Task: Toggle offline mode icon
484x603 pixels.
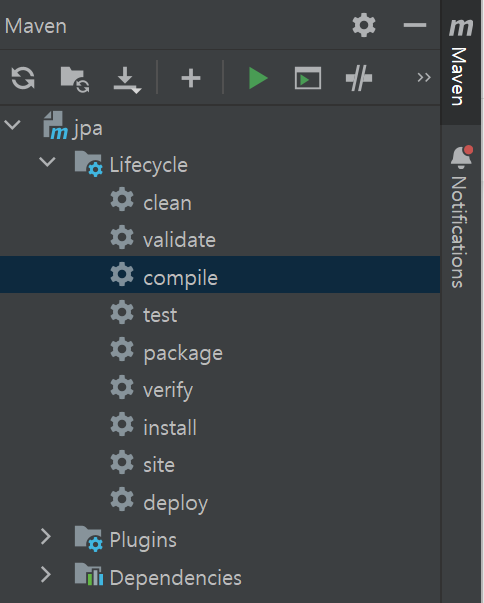Action: coord(359,78)
